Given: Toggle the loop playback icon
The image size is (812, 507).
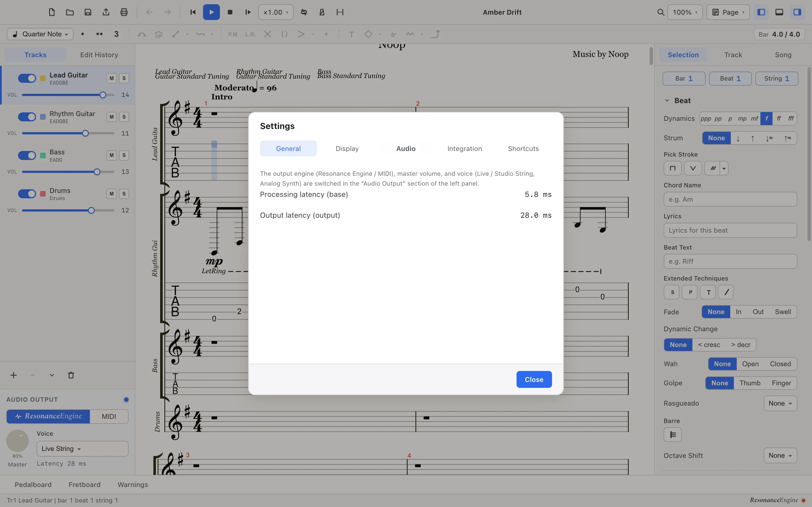Looking at the screenshot, I should coord(304,12).
